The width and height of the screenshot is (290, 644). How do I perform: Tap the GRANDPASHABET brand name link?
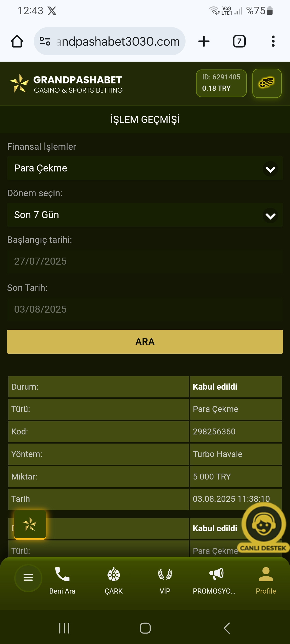[78, 80]
